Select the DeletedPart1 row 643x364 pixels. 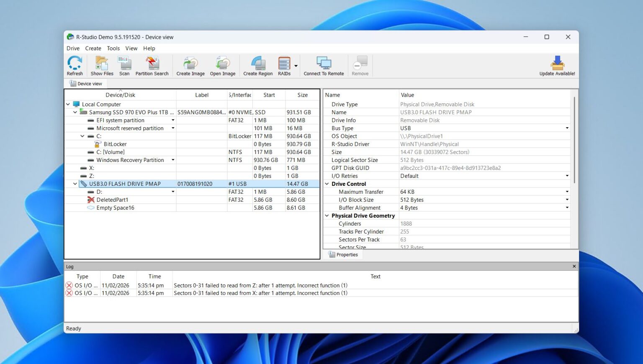(192, 200)
